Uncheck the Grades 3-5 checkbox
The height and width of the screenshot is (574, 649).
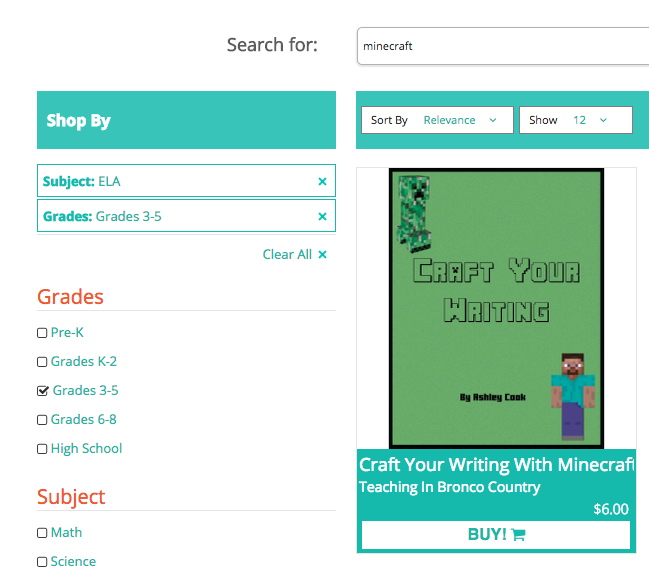tap(43, 391)
